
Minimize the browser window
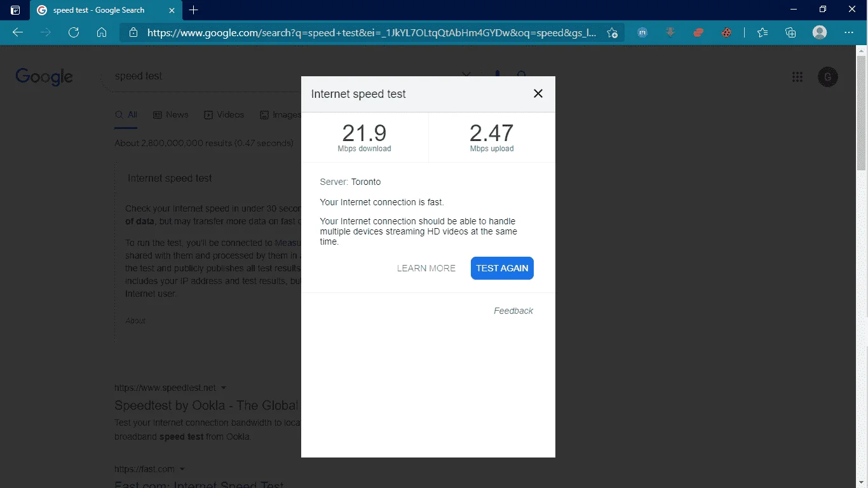pos(794,10)
